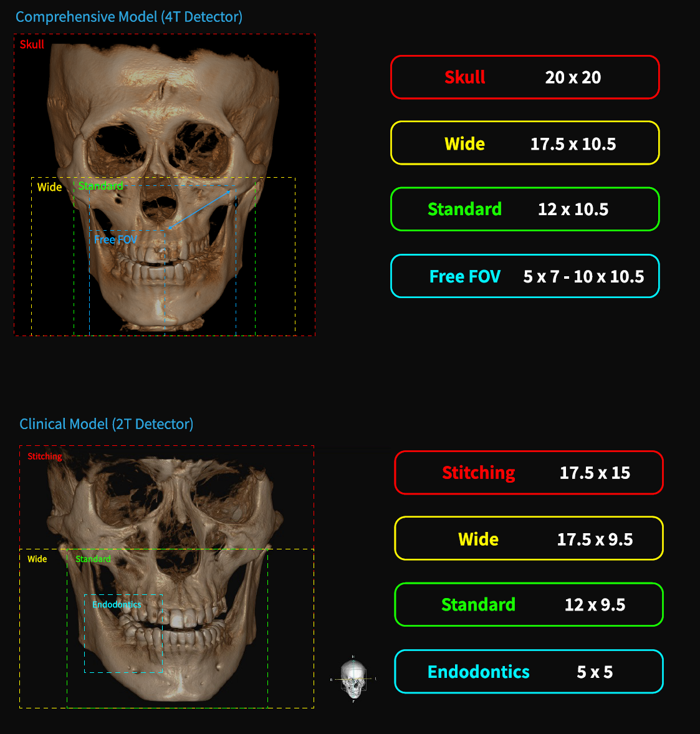Choose the Wide 17.5 x 9.5 option
The image size is (700, 734).
pyautogui.click(x=529, y=539)
